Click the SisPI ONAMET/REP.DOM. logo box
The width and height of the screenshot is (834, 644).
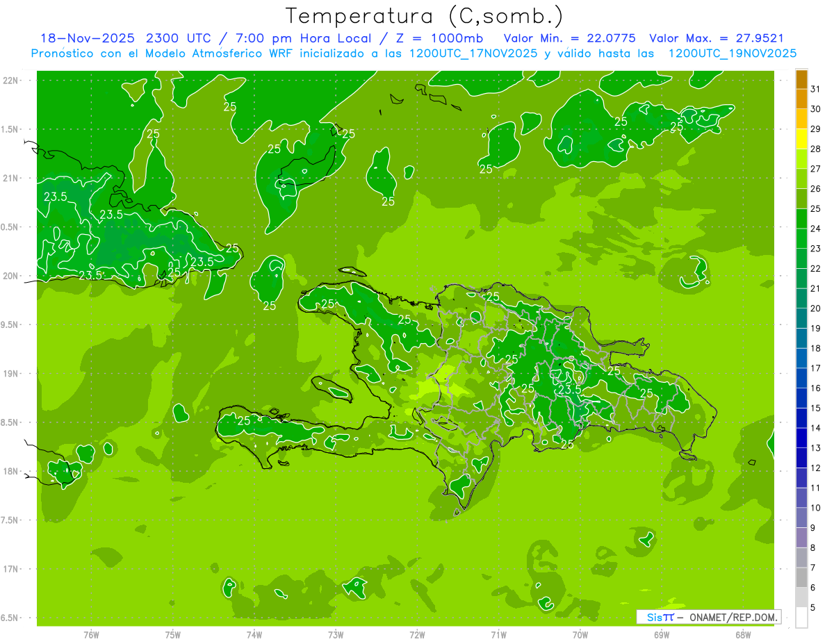708,617
